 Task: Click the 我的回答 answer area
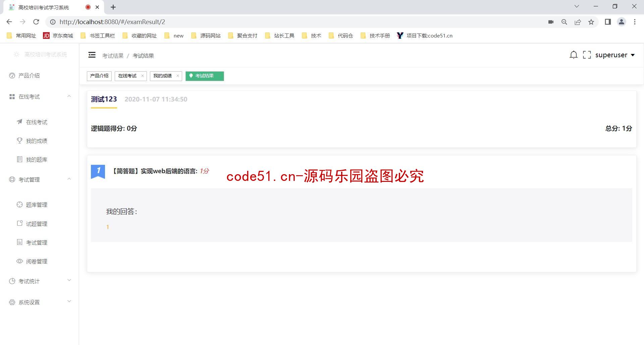coord(361,215)
